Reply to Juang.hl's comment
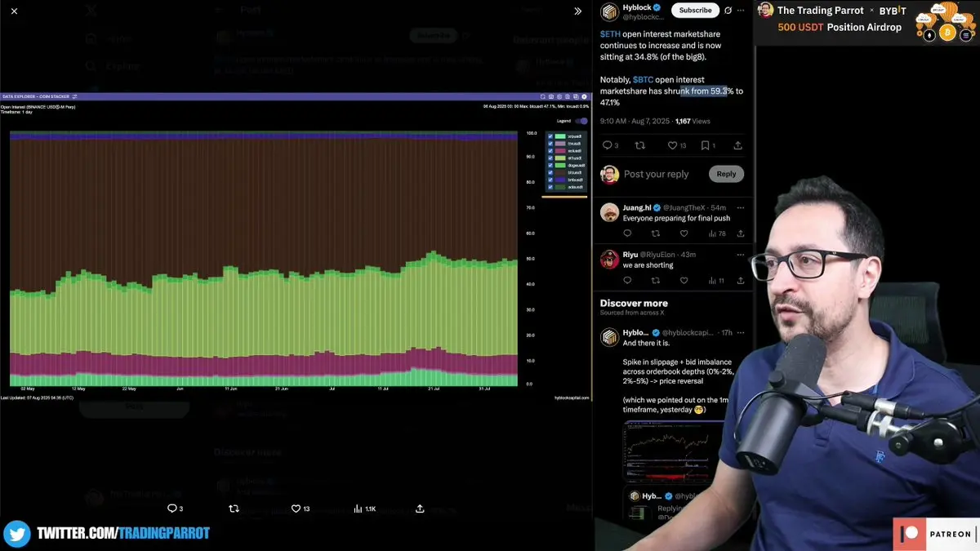This screenshot has height=551, width=980. (x=627, y=233)
